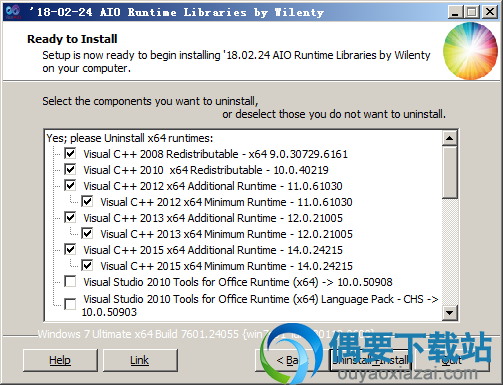This screenshot has width=503, height=385.
Task: Uncheck Visual C++ 2008 Redistributable x64 checkbox
Action: click(70, 154)
